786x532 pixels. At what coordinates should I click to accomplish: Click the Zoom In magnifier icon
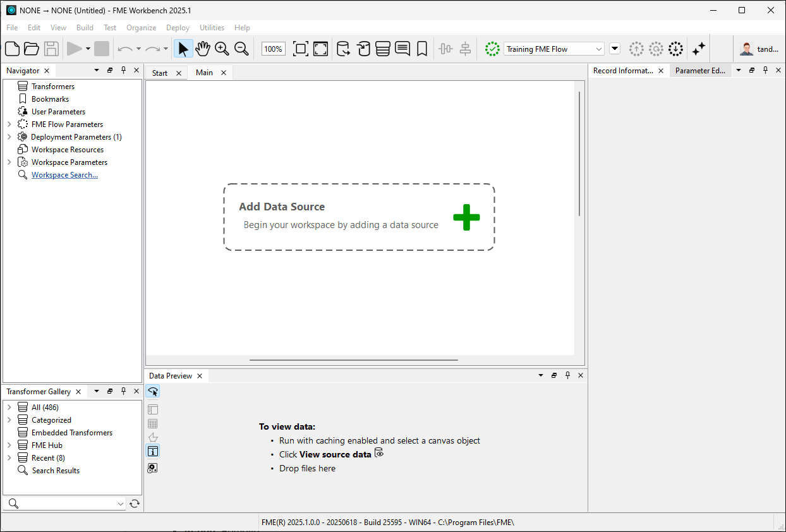[222, 49]
